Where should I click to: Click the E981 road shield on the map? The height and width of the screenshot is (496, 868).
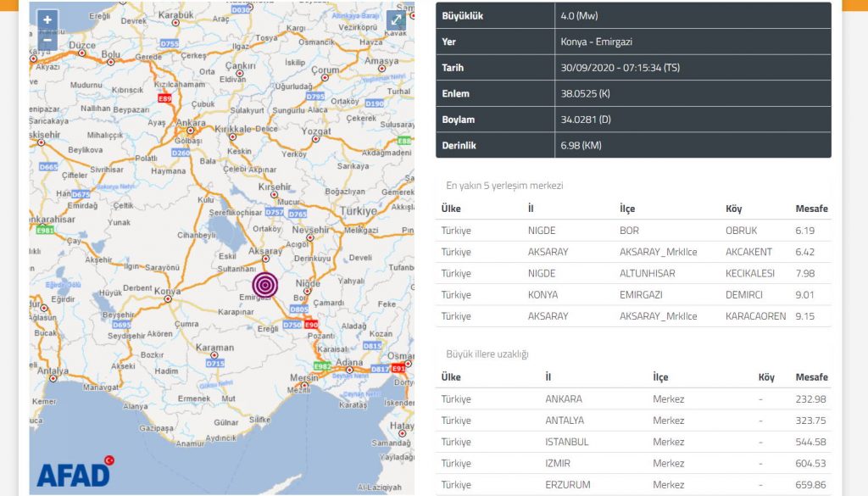[43, 230]
